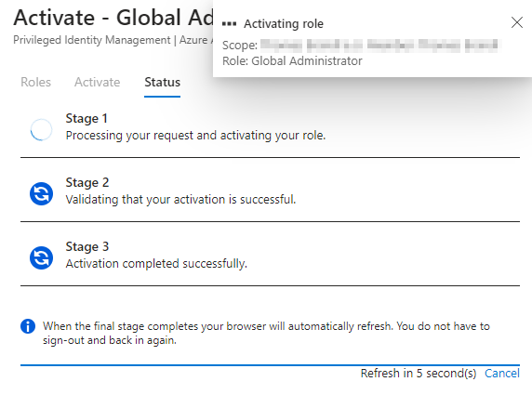
Task: Click the blue refresh progress bar
Action: coord(270,365)
